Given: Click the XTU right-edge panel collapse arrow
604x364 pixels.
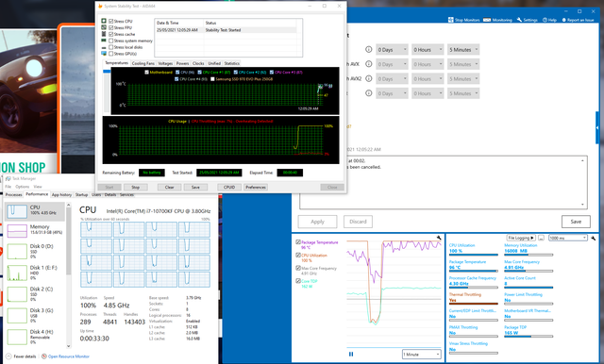Looking at the screenshot, I should pyautogui.click(x=597, y=127).
